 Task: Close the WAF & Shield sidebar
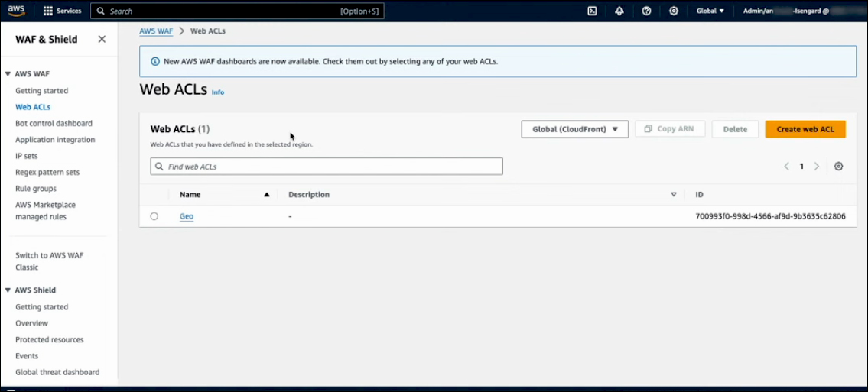click(102, 39)
